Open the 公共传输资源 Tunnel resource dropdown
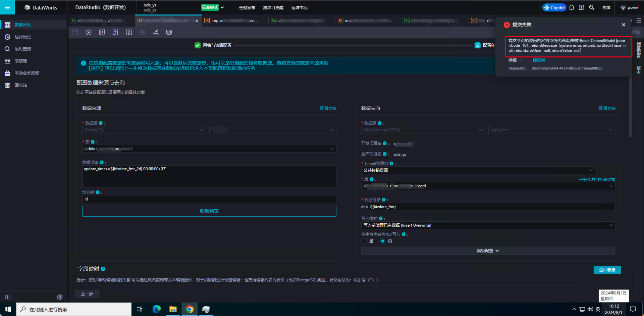Screen dimensions: 644x316 pos(478,170)
